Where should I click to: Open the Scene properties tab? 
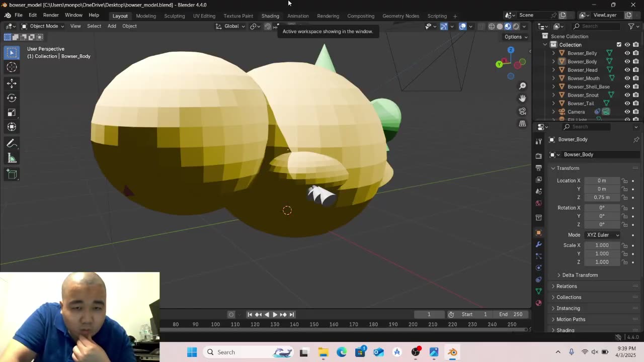[539, 192]
